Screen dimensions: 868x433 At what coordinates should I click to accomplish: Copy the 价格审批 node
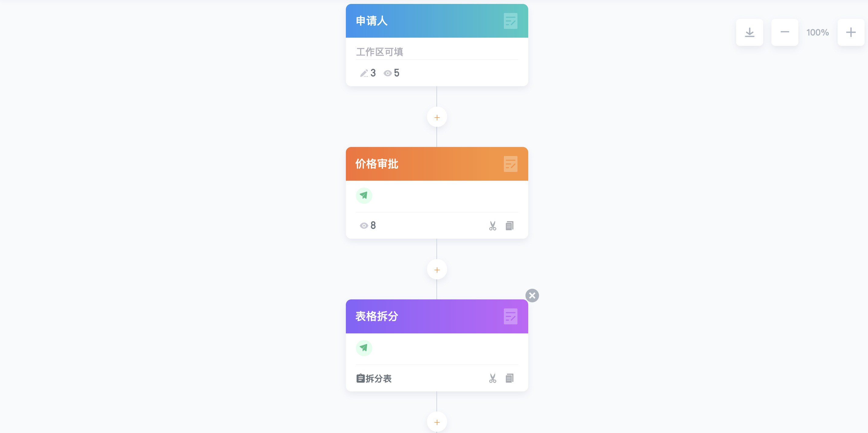click(x=509, y=226)
